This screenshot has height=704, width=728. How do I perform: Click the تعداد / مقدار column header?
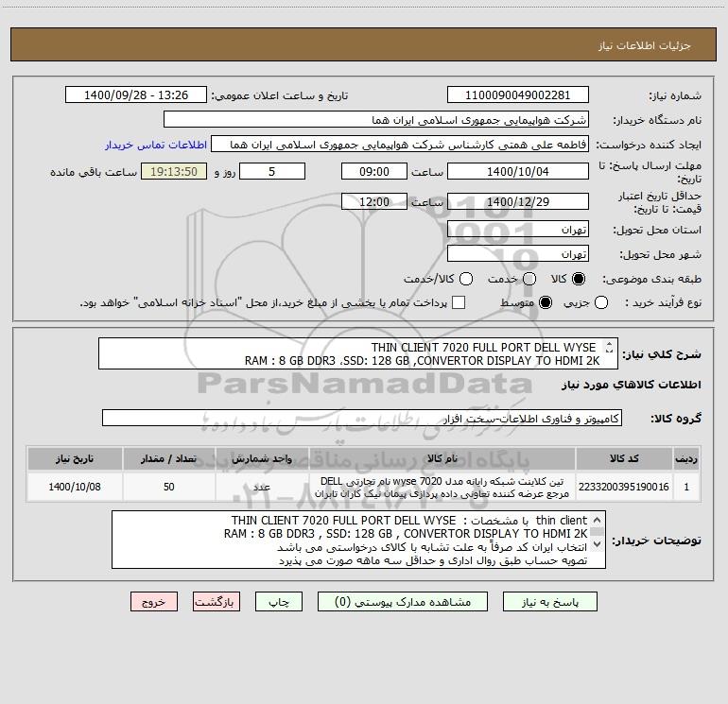pos(169,458)
